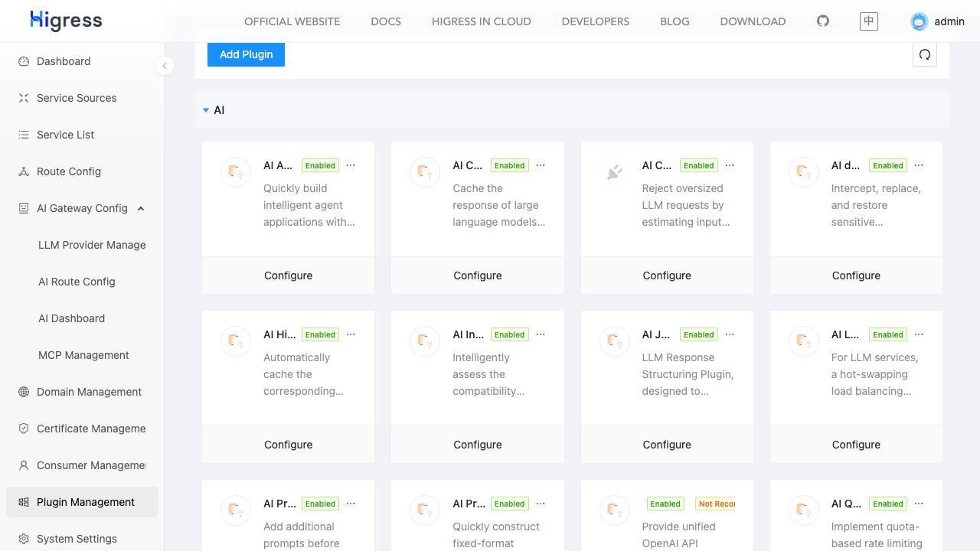
Task: Switch language with the 中 icon
Action: (869, 21)
